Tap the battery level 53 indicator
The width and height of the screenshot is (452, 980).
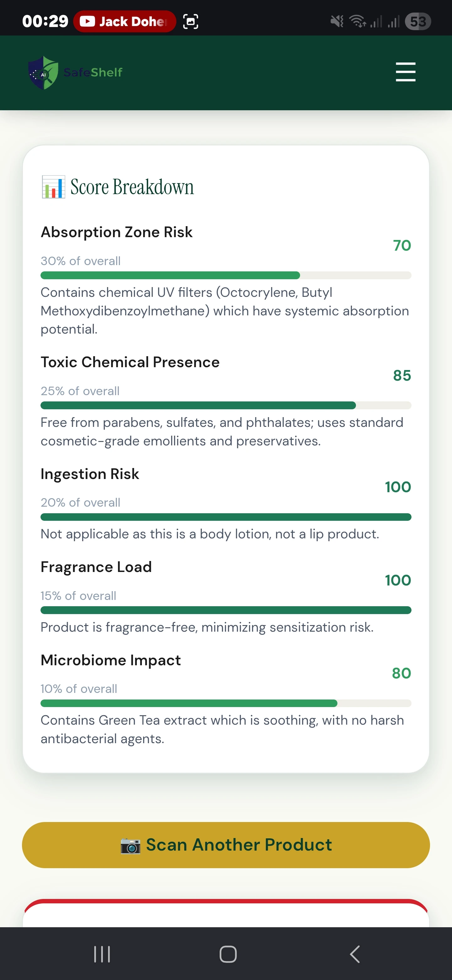click(418, 21)
